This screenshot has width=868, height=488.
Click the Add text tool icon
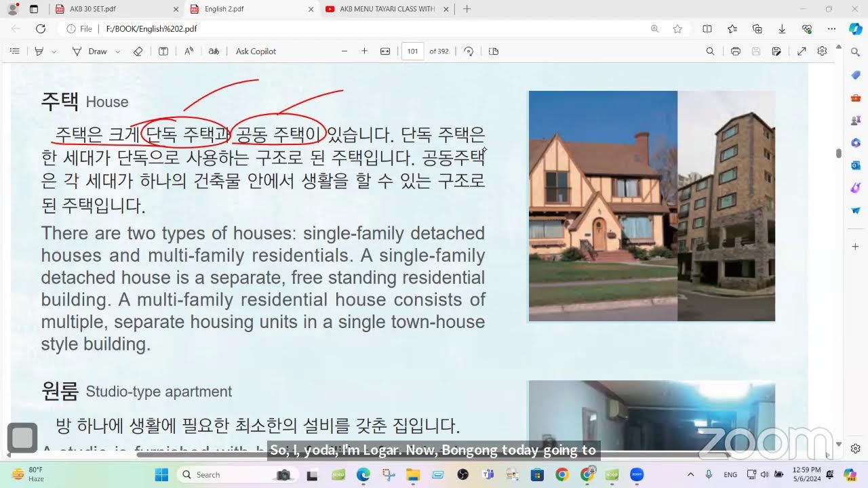(x=163, y=52)
